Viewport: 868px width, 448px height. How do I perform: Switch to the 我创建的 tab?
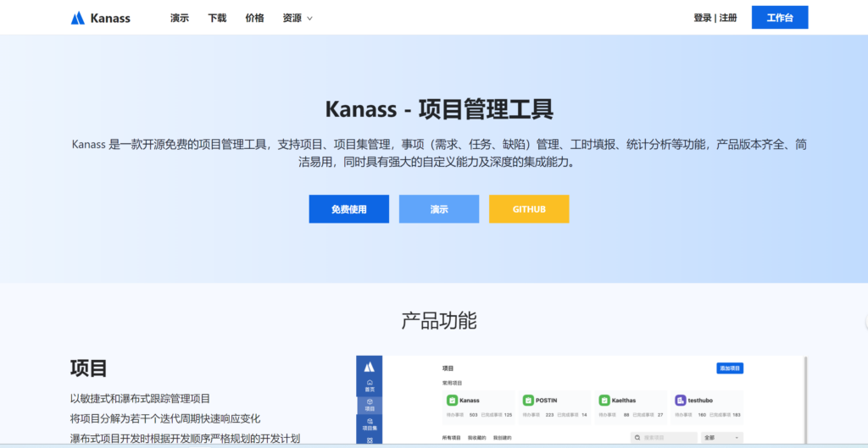coord(502,438)
